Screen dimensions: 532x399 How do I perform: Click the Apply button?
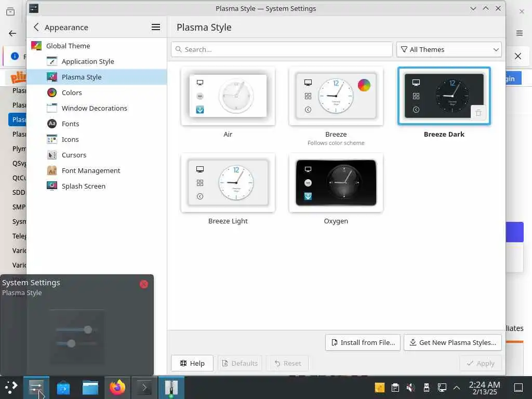481,363
